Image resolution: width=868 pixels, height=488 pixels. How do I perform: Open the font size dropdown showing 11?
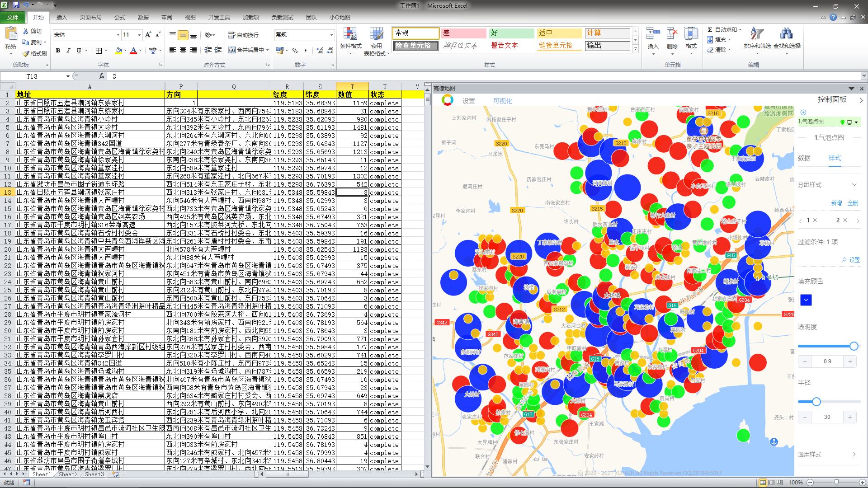[139, 35]
